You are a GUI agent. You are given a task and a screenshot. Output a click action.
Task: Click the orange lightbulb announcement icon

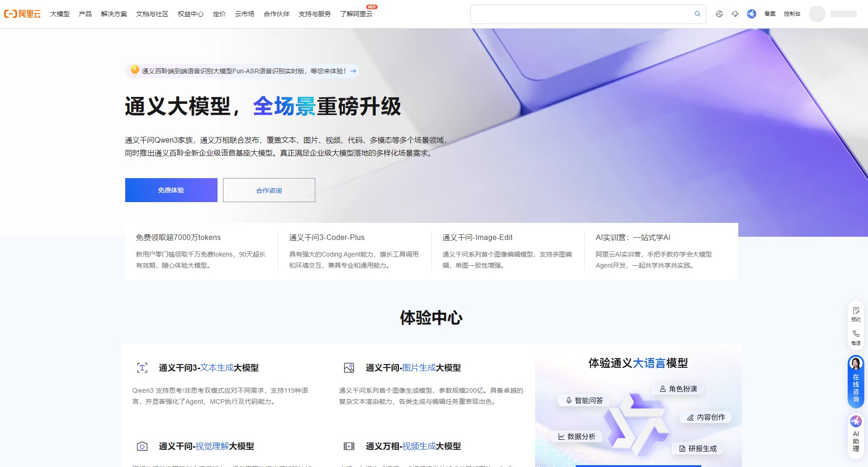click(135, 70)
